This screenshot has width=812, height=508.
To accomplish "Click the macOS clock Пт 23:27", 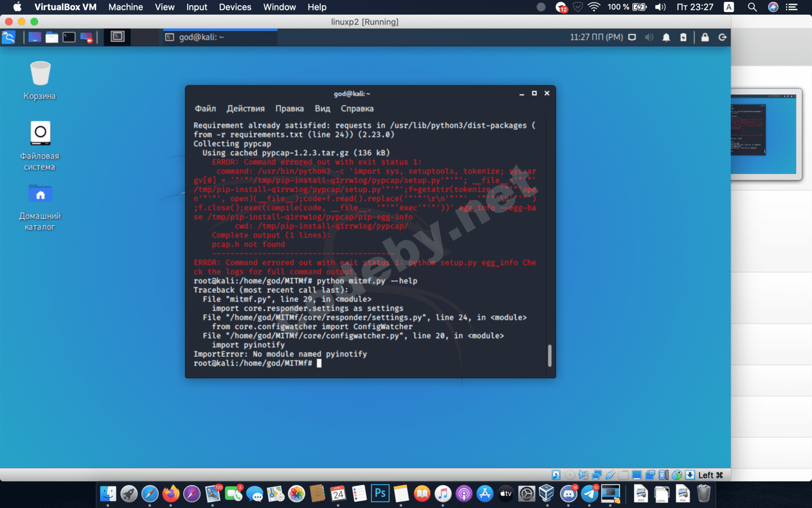I will [x=695, y=7].
